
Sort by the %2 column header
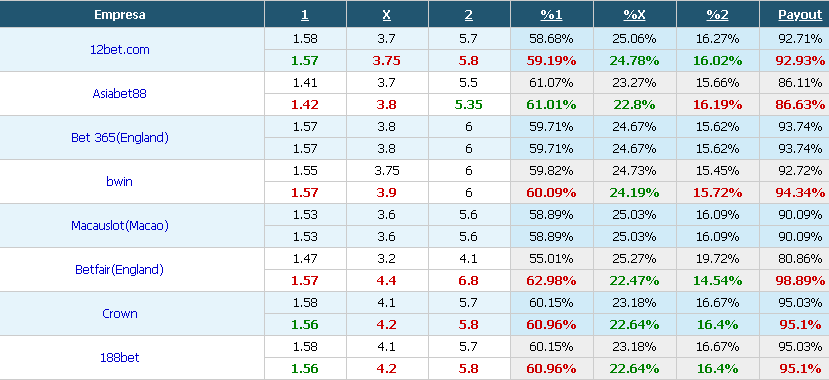point(717,15)
